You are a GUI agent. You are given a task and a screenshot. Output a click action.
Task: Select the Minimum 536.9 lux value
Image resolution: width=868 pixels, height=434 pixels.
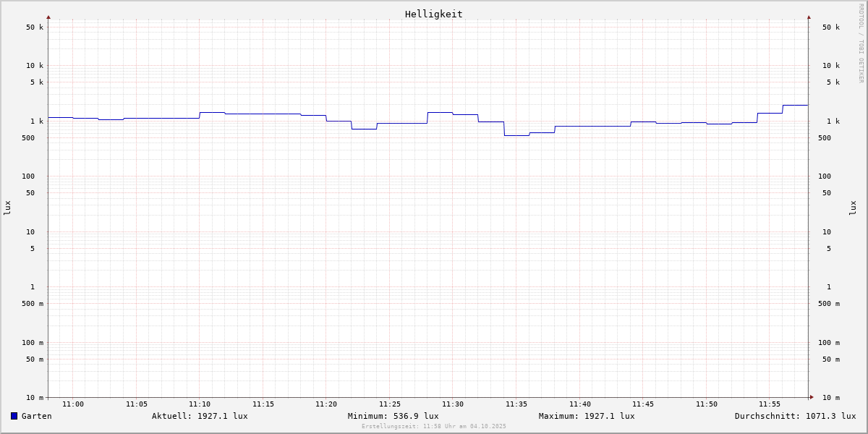(x=393, y=416)
